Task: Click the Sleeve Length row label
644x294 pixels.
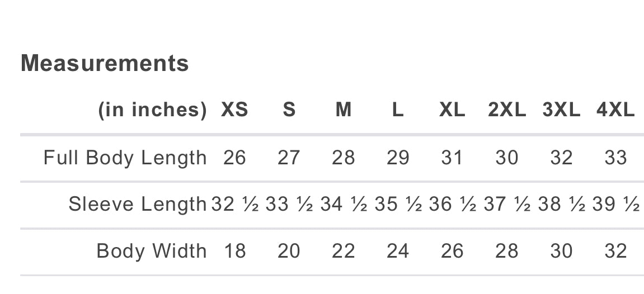Action: pyautogui.click(x=138, y=205)
